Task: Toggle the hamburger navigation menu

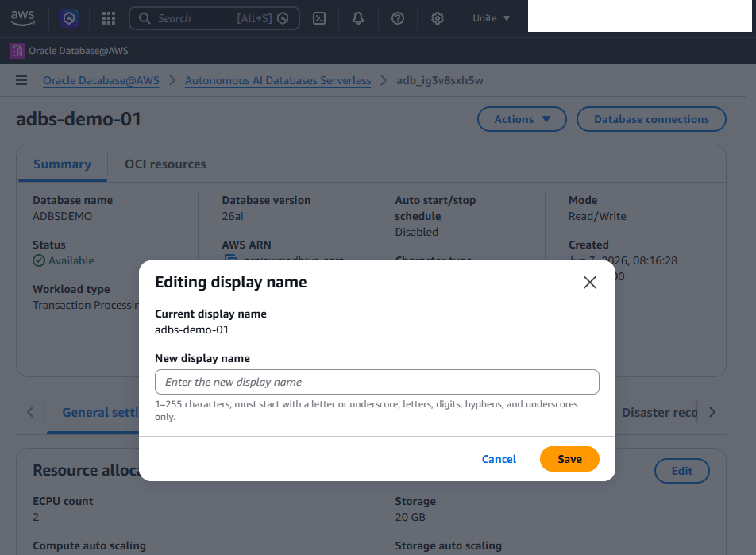Action: pos(21,80)
